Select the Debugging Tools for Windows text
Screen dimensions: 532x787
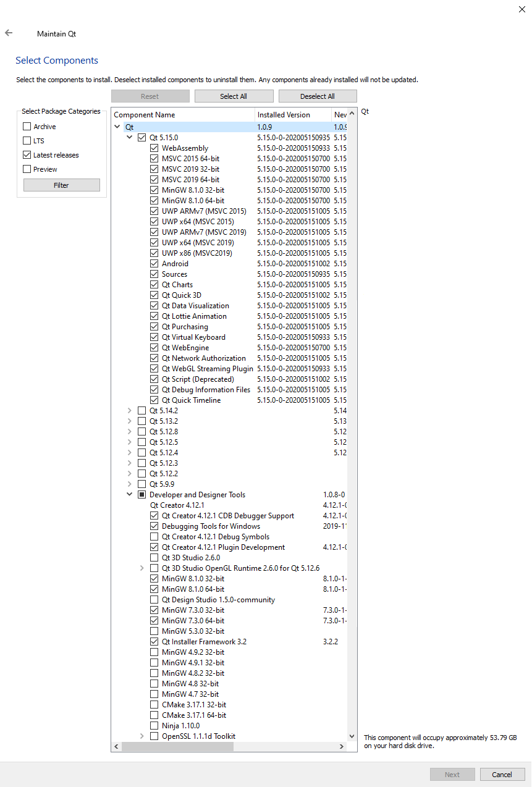[211, 526]
